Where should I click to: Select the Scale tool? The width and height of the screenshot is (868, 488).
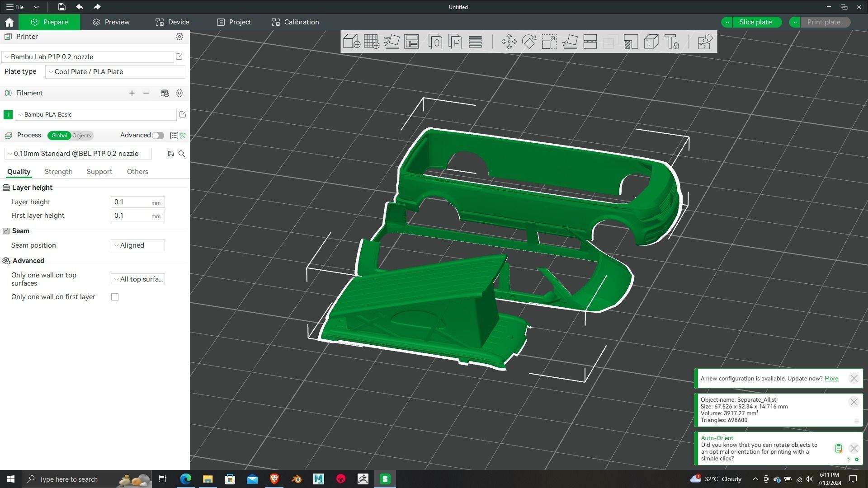tap(549, 42)
